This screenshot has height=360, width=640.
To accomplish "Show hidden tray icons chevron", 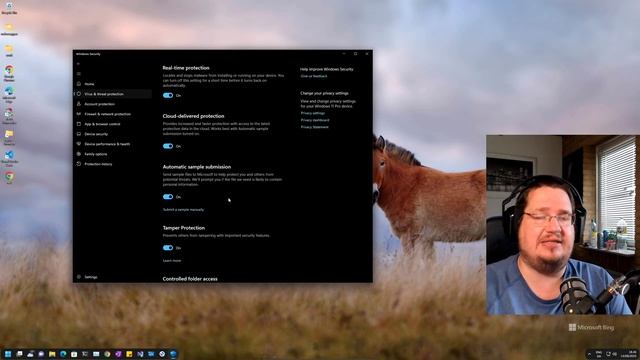I will pyautogui.click(x=589, y=354).
